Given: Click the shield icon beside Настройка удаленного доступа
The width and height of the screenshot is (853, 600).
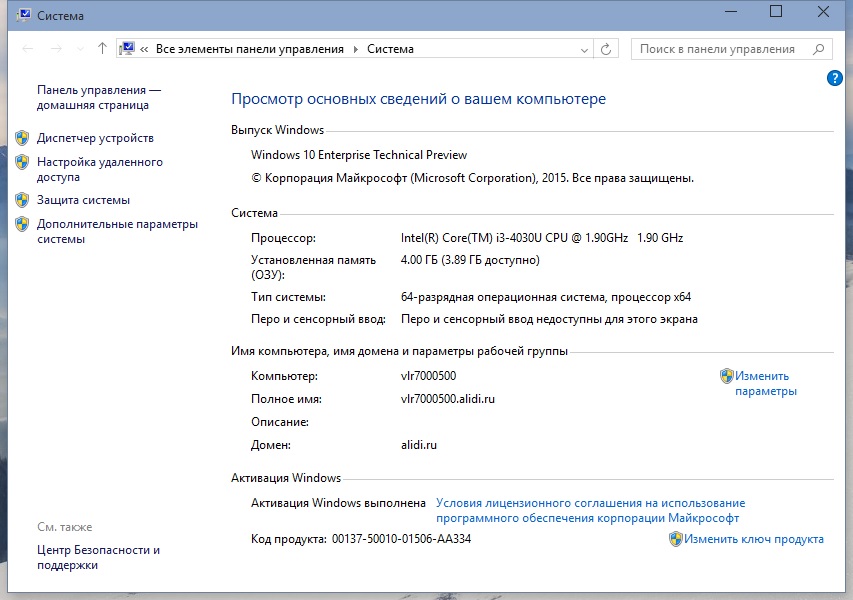Looking at the screenshot, I should click(22, 162).
